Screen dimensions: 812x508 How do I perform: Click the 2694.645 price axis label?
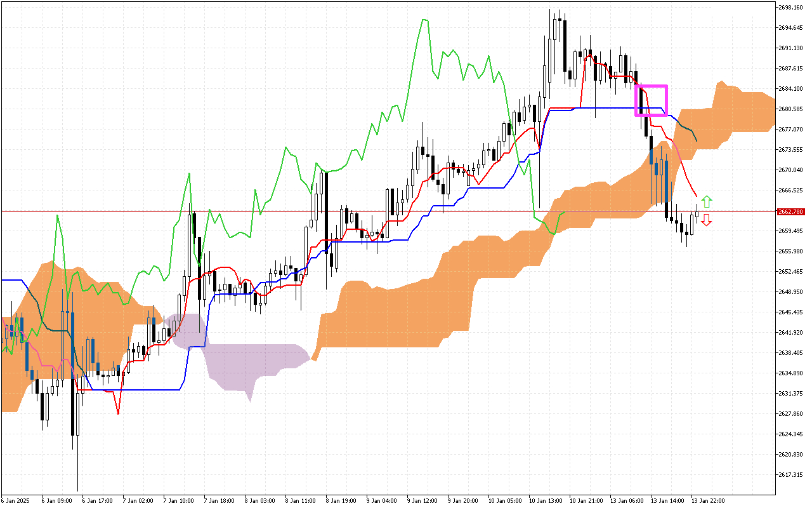[x=791, y=28]
